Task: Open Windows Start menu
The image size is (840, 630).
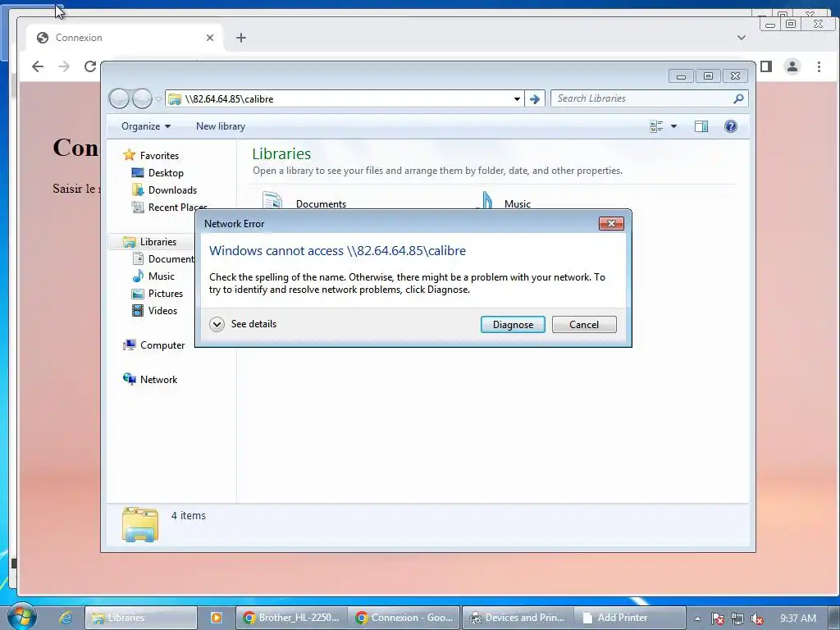Action: tap(21, 617)
